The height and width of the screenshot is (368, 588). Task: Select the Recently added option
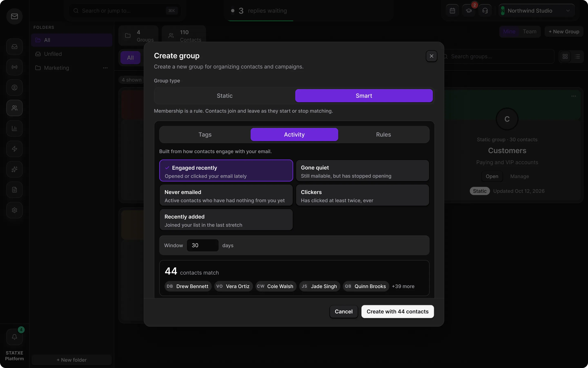226,220
